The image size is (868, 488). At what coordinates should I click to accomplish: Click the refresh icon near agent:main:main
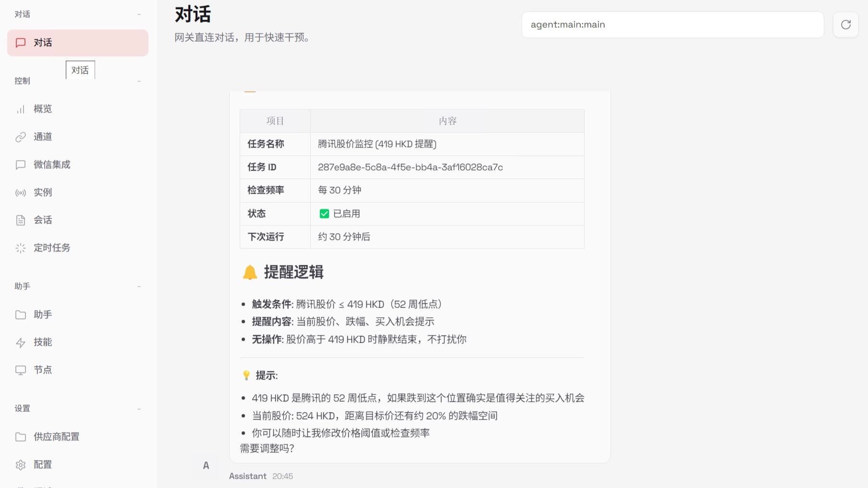tap(845, 25)
